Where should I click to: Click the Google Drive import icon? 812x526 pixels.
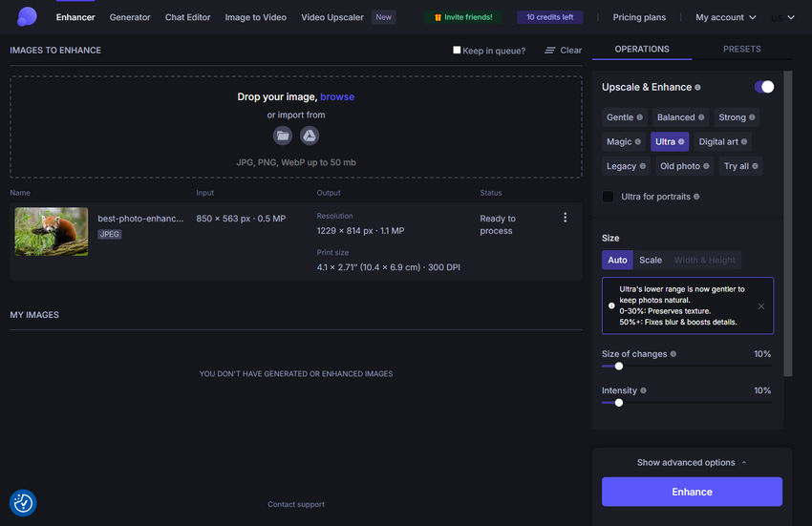(310, 136)
